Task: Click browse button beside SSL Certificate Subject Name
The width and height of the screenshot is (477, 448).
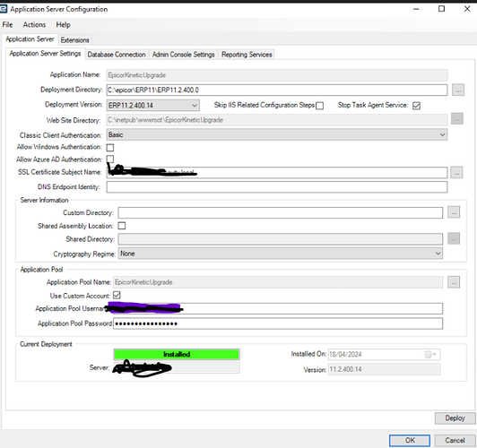Action: (x=456, y=173)
